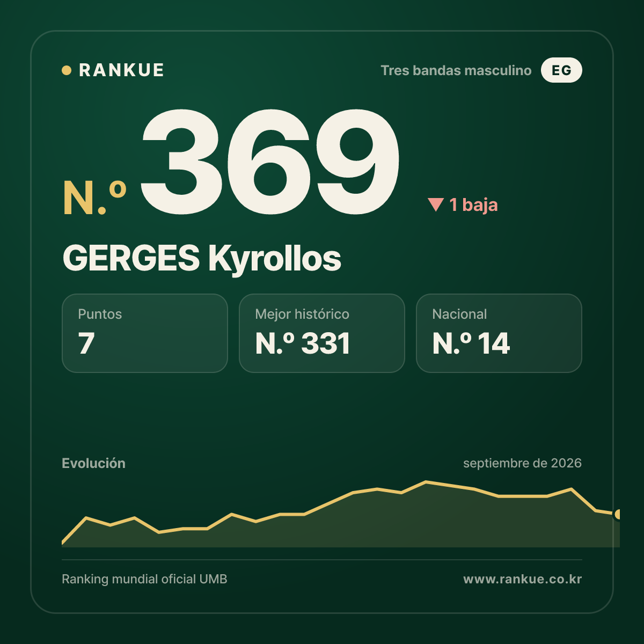Select the EG country badge
The image size is (644, 644).
tap(561, 70)
